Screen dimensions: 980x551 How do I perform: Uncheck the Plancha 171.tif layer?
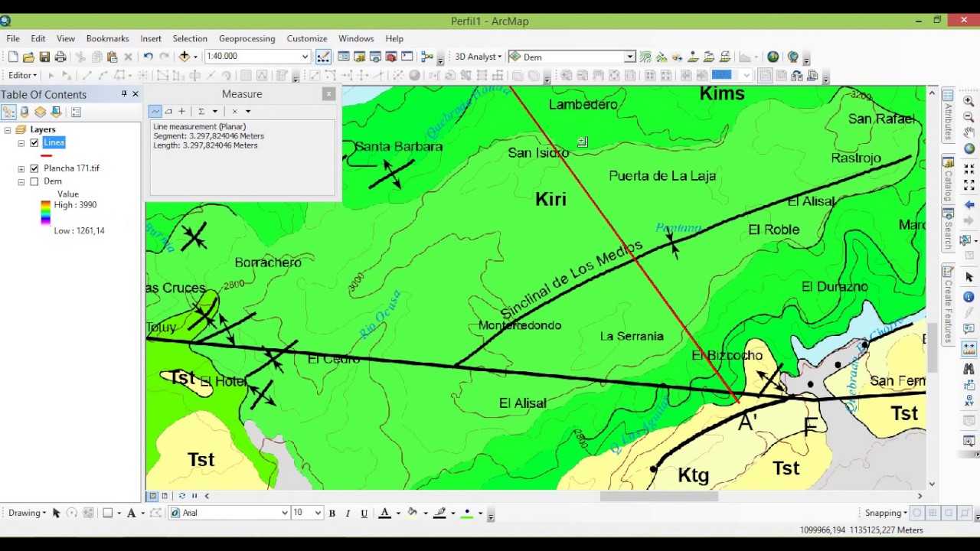click(x=34, y=168)
